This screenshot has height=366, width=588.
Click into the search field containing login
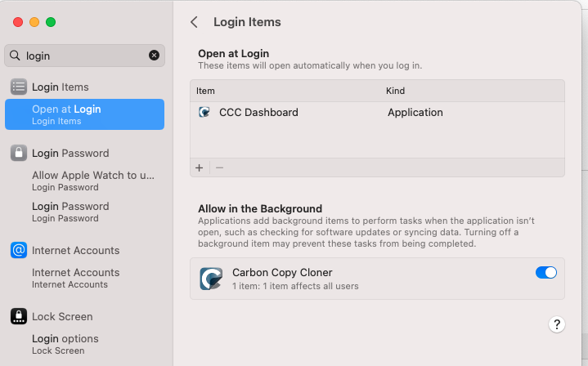pos(82,56)
